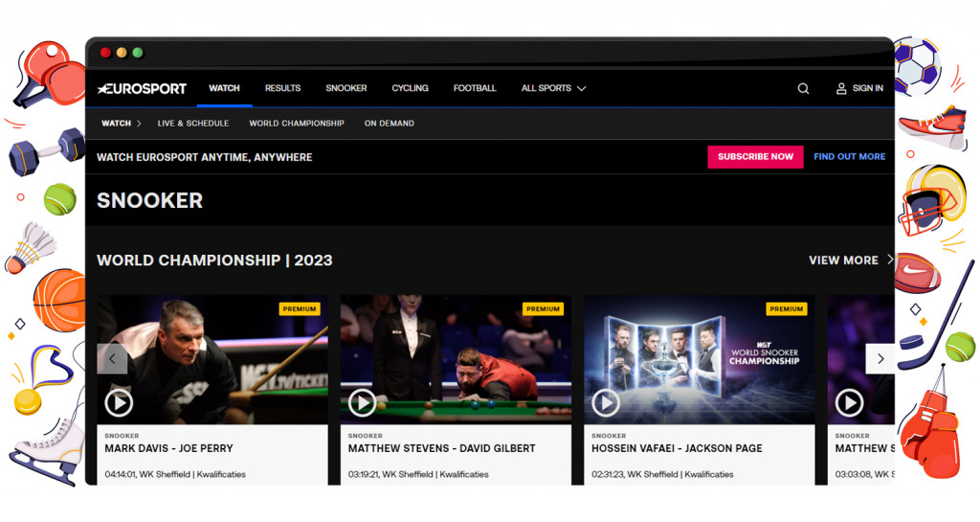Click Snooker category label on Mark Davis card

pyautogui.click(x=122, y=436)
